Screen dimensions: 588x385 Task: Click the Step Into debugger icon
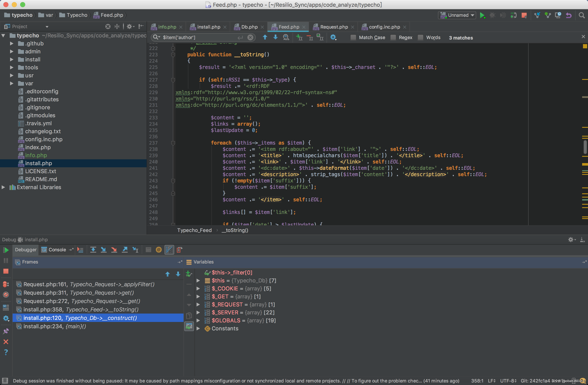tap(104, 250)
